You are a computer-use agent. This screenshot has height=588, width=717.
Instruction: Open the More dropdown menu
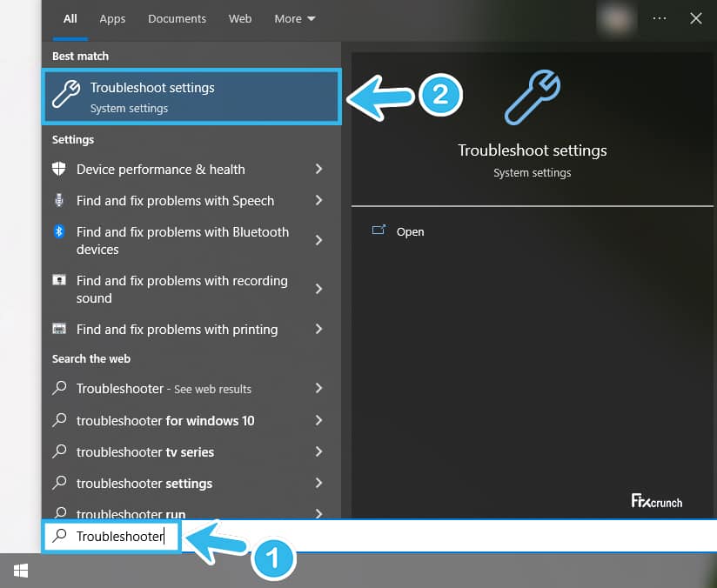[294, 19]
